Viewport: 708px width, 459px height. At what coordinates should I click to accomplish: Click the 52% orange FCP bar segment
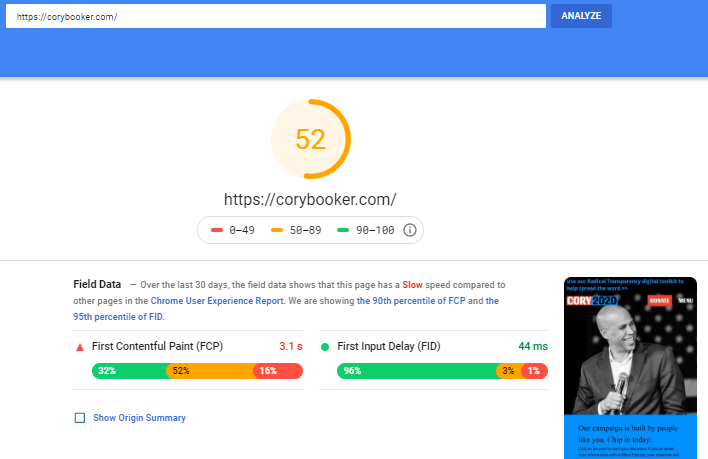coord(211,371)
